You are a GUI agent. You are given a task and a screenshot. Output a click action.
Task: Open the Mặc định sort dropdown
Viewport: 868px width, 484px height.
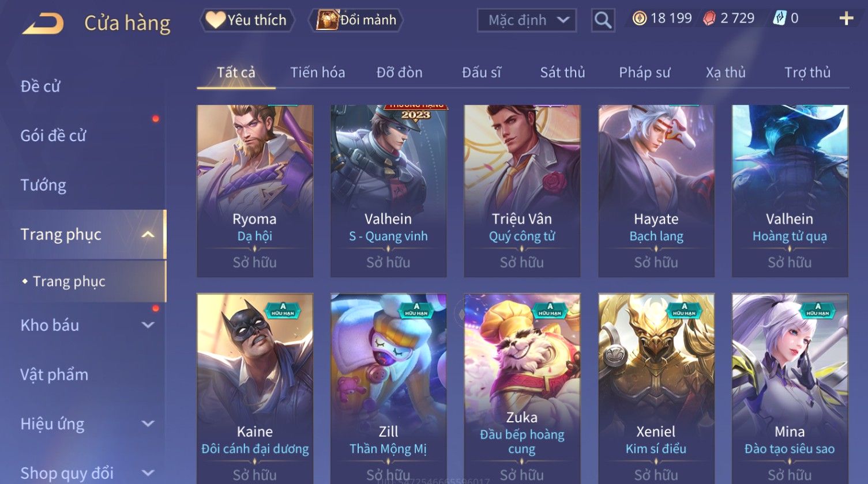click(527, 20)
